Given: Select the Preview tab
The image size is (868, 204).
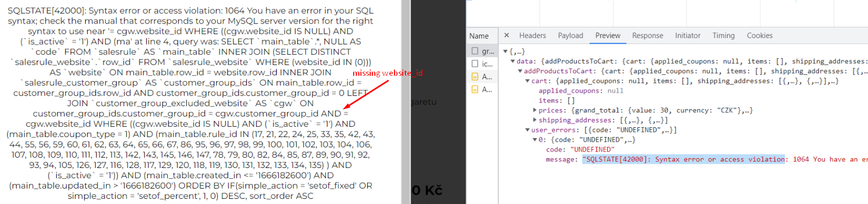Looking at the screenshot, I should coord(608,36).
